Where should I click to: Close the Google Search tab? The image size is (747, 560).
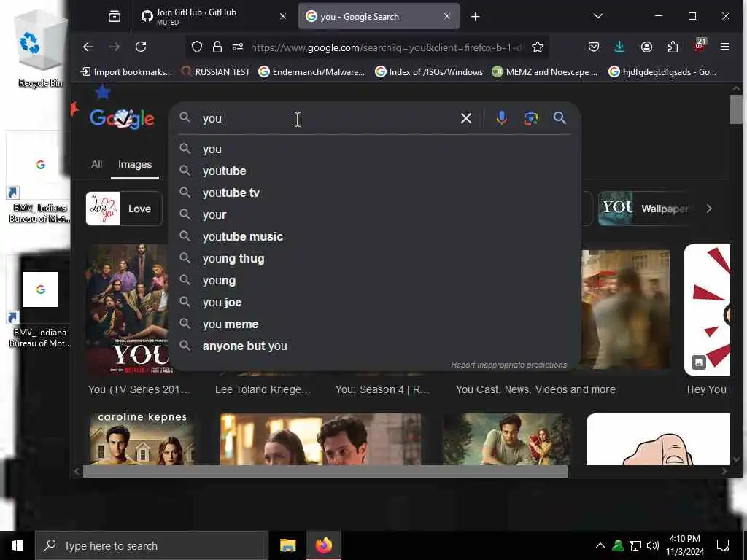447,17
